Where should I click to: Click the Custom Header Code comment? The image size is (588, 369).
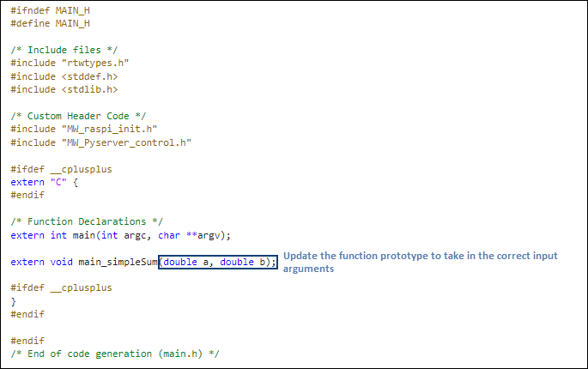[x=78, y=116]
